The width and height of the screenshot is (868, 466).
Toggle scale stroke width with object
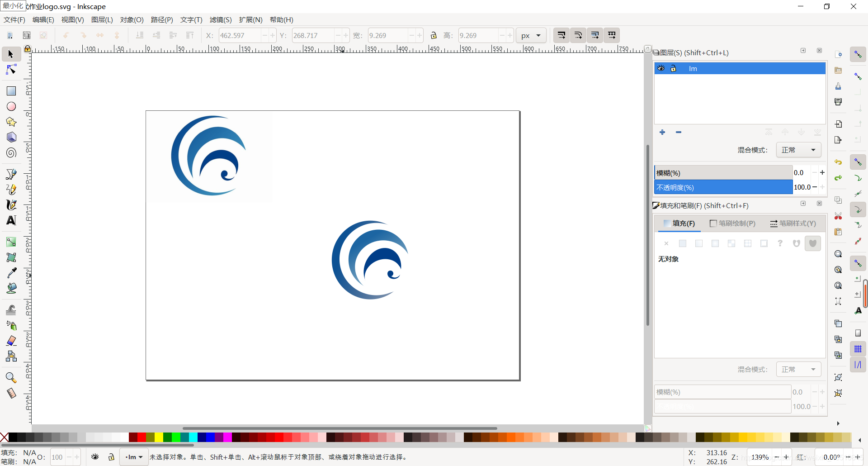point(561,35)
